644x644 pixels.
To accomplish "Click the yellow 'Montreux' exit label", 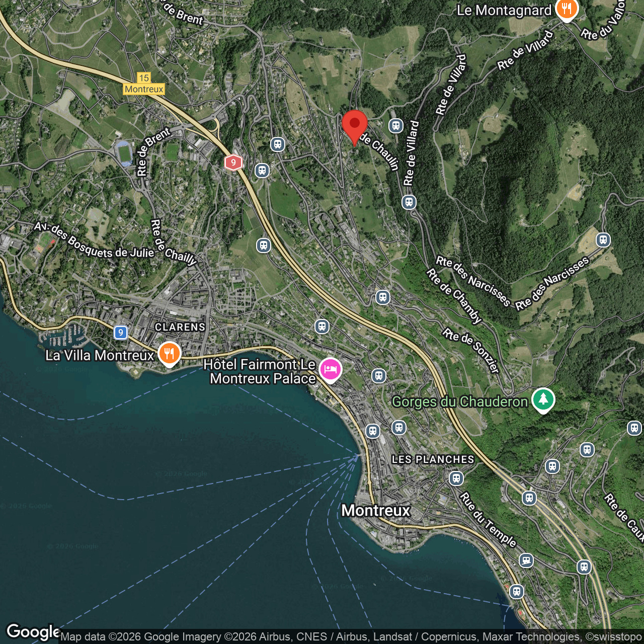I will [x=144, y=89].
